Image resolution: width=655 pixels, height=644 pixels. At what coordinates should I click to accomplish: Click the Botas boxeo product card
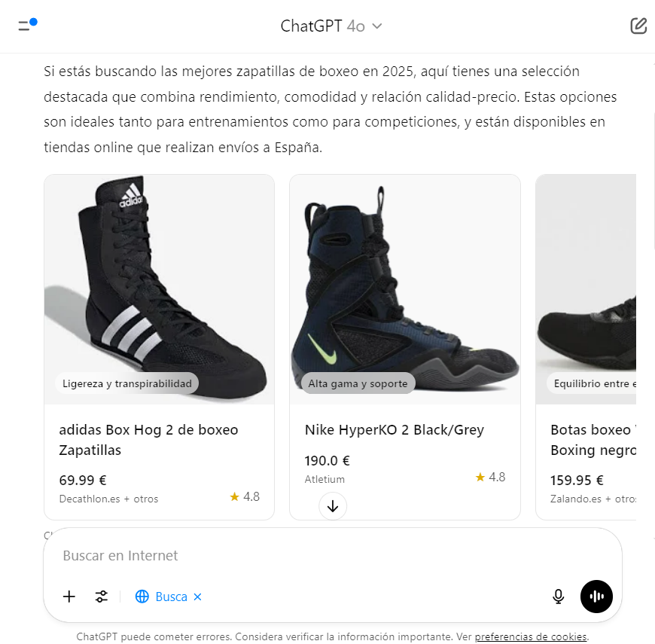tap(586, 347)
